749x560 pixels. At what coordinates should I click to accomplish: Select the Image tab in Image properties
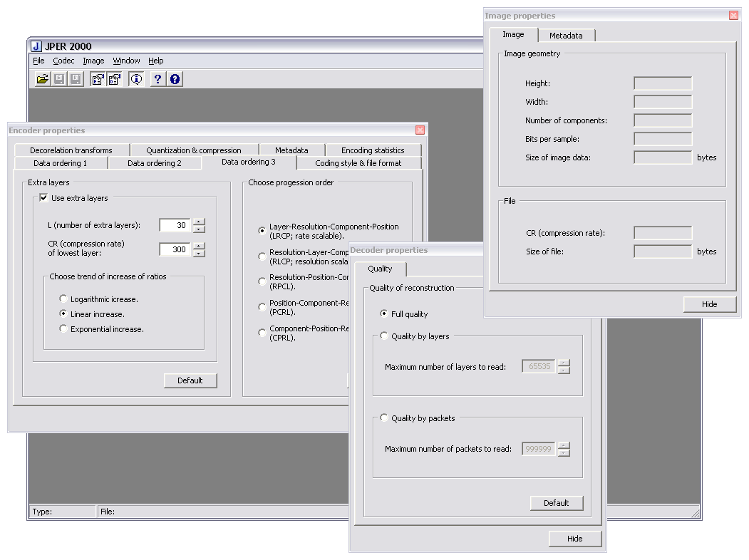coord(514,34)
